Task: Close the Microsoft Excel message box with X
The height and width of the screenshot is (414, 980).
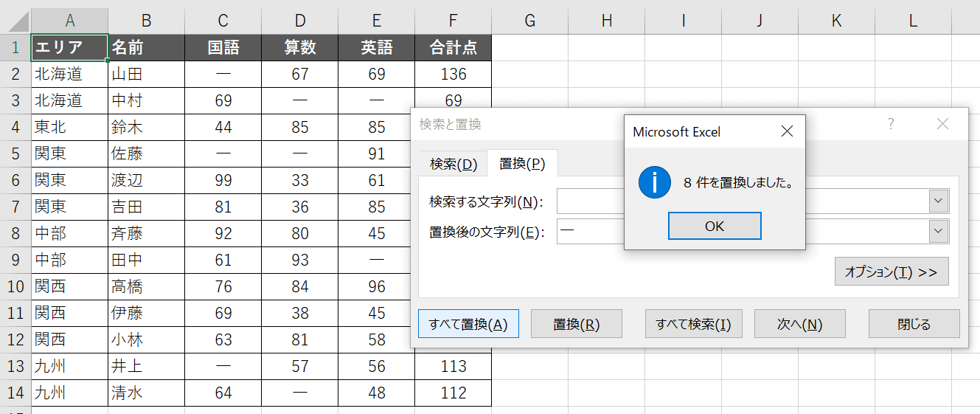Action: point(787,132)
